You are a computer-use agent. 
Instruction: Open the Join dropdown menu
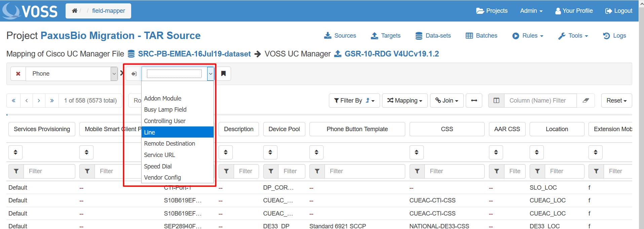[447, 101]
